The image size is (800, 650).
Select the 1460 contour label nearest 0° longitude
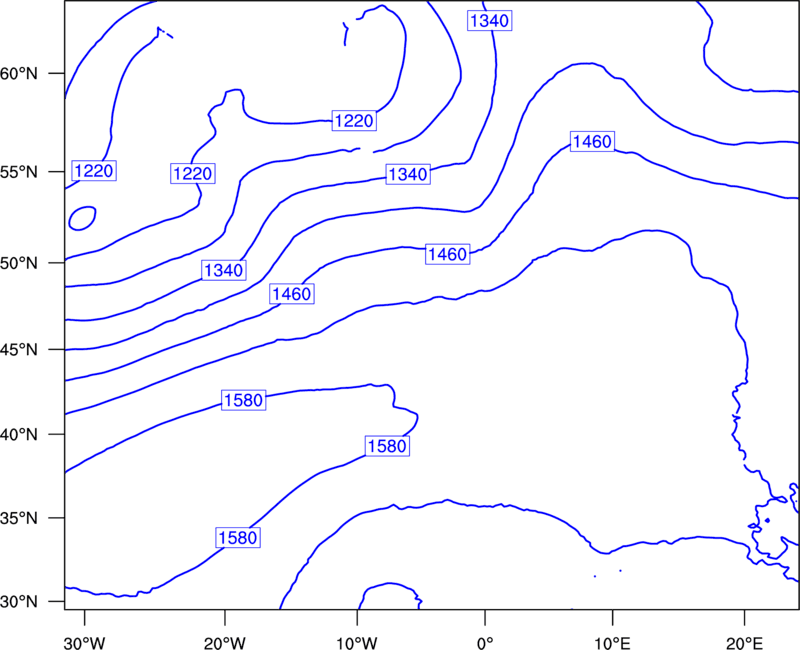pyautogui.click(x=447, y=254)
